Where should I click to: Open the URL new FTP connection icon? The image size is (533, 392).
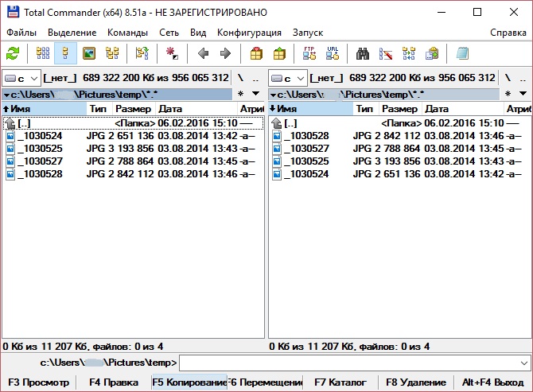[x=333, y=53]
